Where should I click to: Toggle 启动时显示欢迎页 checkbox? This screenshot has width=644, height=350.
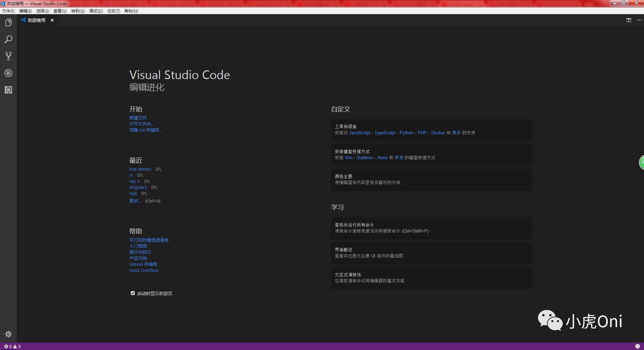click(133, 293)
